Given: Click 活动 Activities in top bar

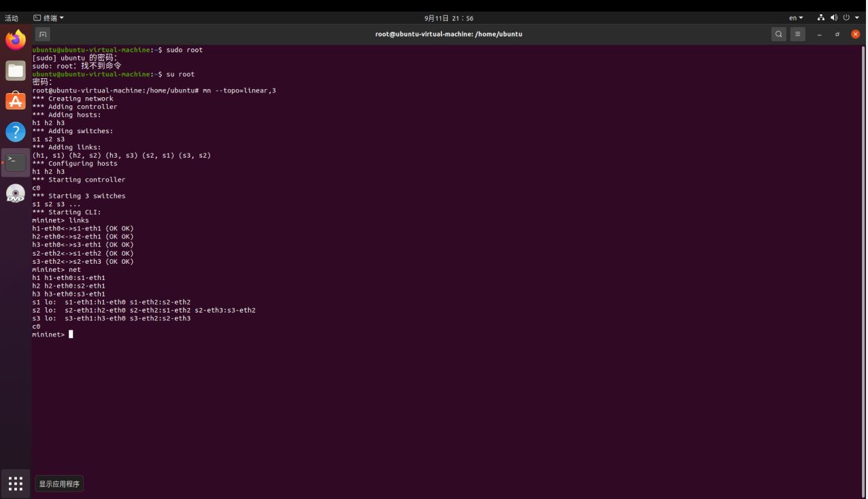Looking at the screenshot, I should pyautogui.click(x=12, y=18).
